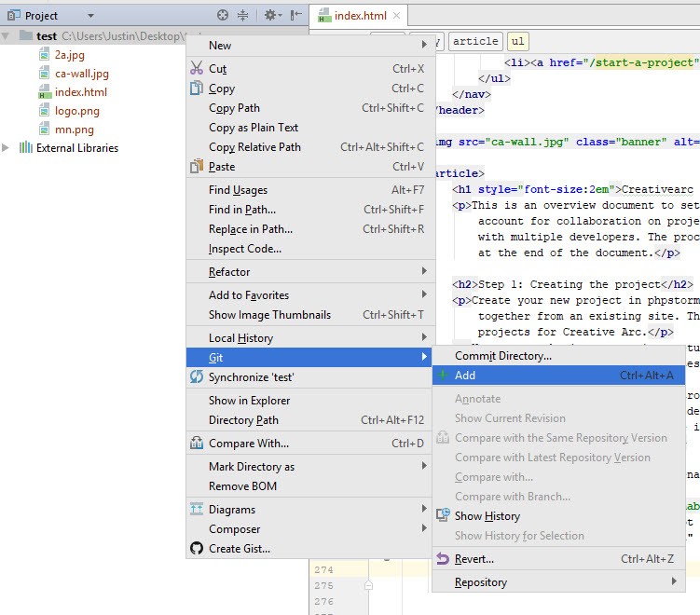Click the Scroll from Source target icon

click(x=223, y=16)
